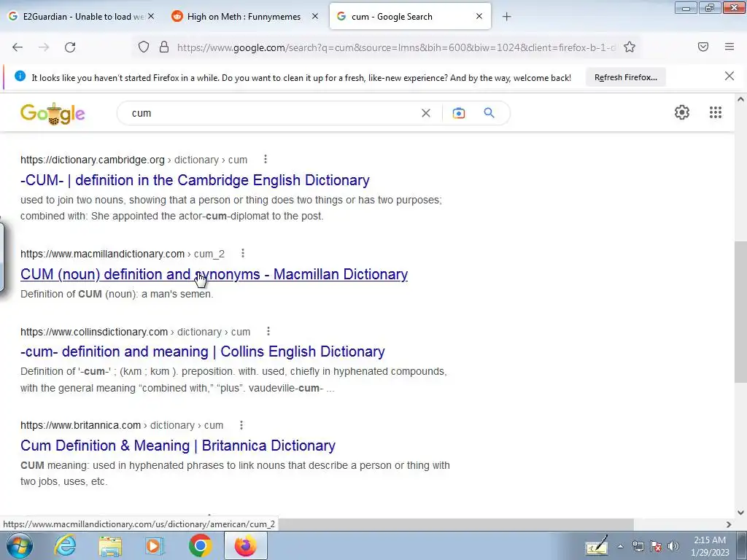
Task: Click the Google doodle logo
Action: [53, 114]
